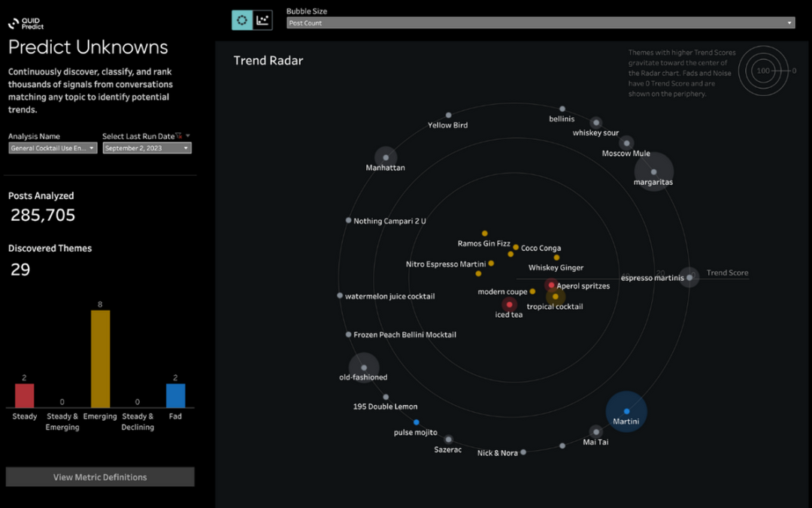Select the tropical cocktail bubble
This screenshot has width=812, height=508.
click(x=556, y=297)
